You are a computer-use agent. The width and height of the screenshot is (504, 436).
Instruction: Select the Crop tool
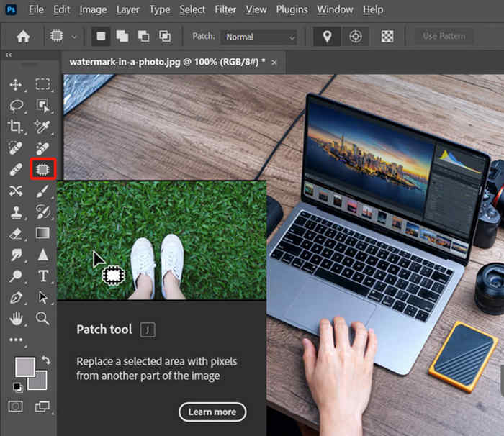pyautogui.click(x=15, y=127)
